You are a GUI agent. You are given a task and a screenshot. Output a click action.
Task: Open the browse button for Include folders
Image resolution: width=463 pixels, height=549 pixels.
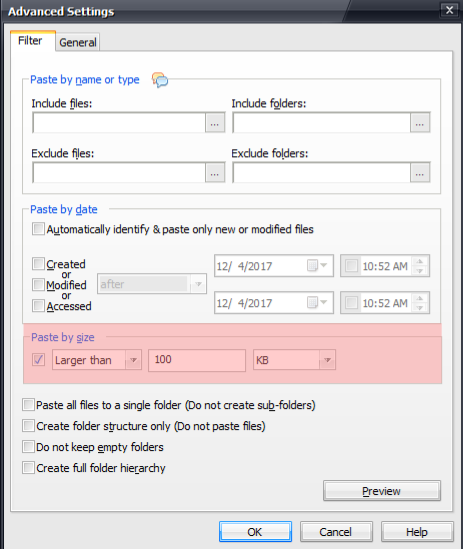click(x=420, y=123)
